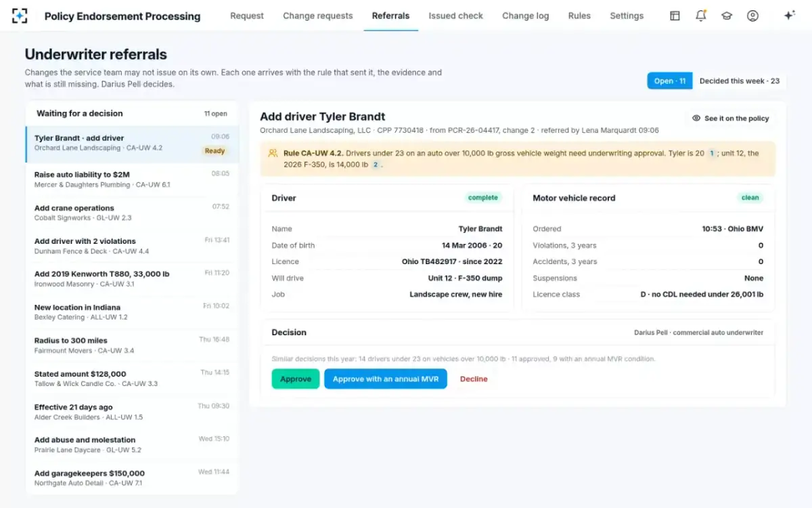Go to the Change requests tab

318,16
